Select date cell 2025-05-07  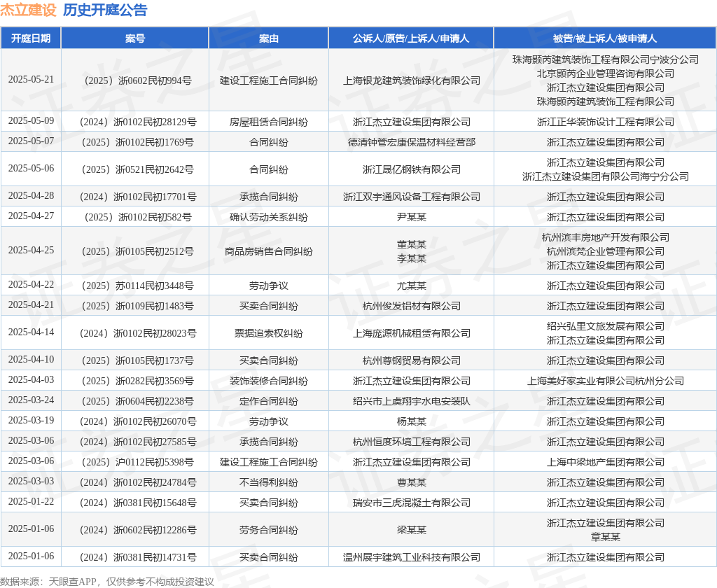click(31, 141)
